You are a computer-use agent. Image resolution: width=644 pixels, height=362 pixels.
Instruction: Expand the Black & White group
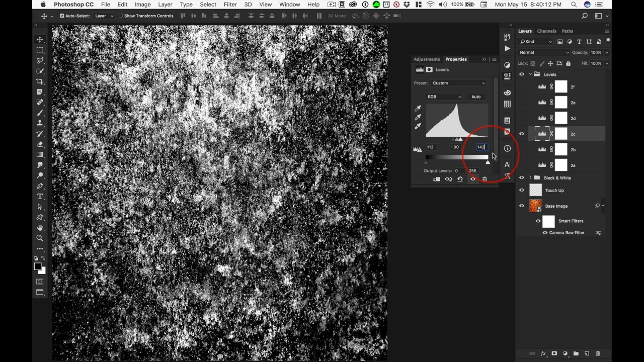click(530, 177)
